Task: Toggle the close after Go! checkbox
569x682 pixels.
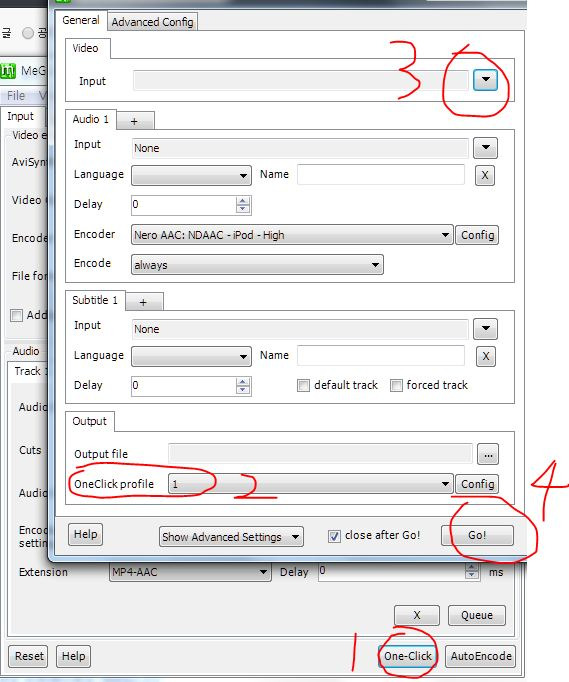Action: point(334,536)
